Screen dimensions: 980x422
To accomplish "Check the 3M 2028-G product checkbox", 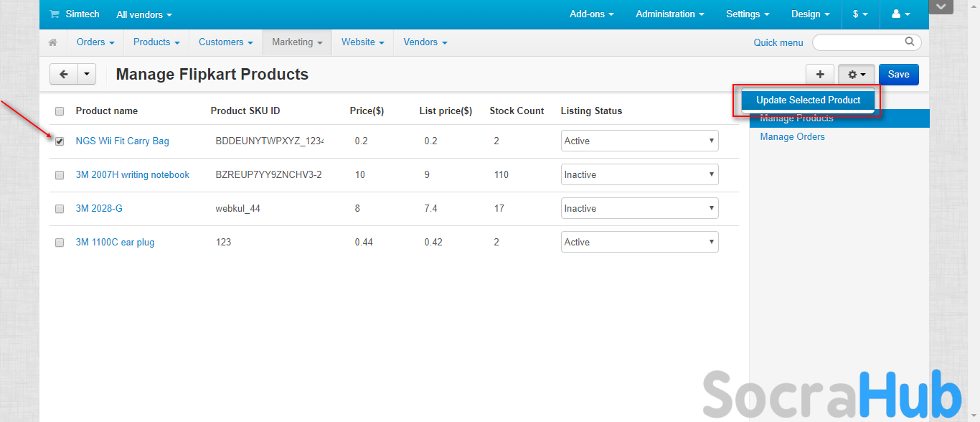I will pyautogui.click(x=60, y=209).
